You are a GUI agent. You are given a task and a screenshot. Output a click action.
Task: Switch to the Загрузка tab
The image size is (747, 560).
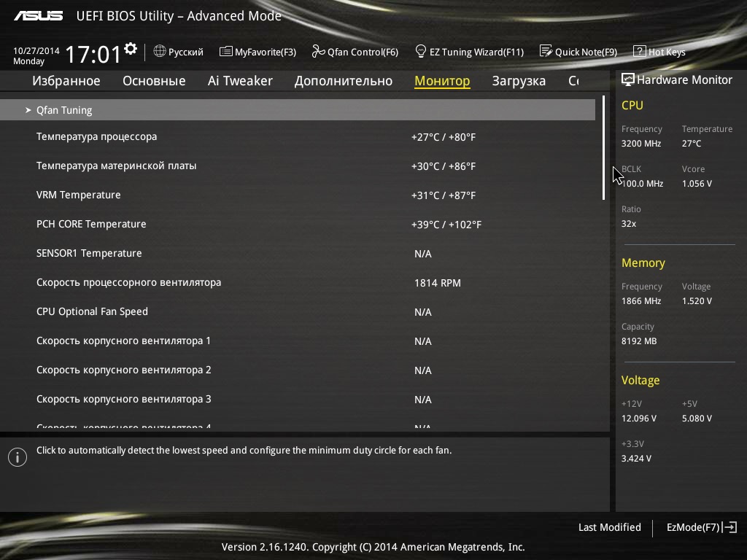pos(519,81)
